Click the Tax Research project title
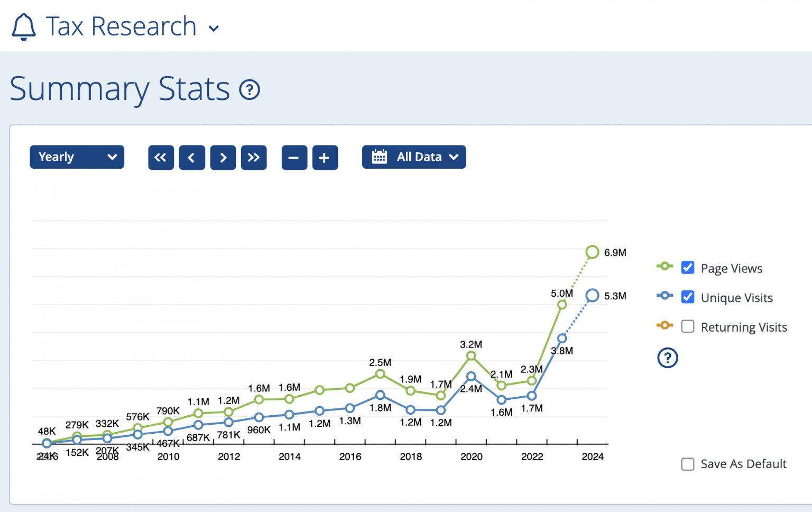812x512 pixels. pos(121,26)
